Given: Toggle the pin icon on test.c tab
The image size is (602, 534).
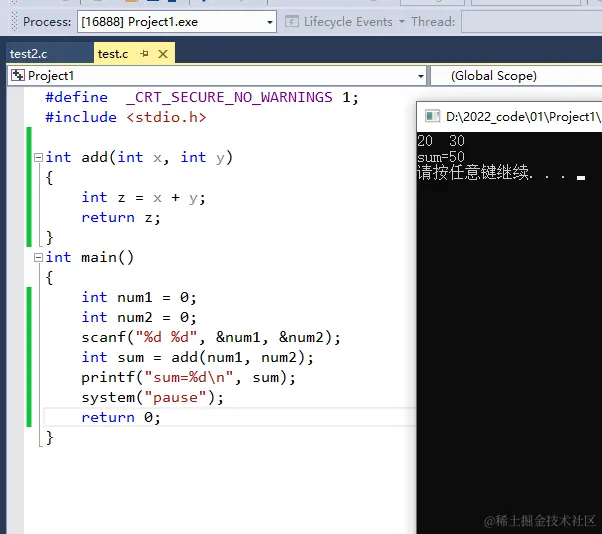Looking at the screenshot, I should pyautogui.click(x=144, y=54).
